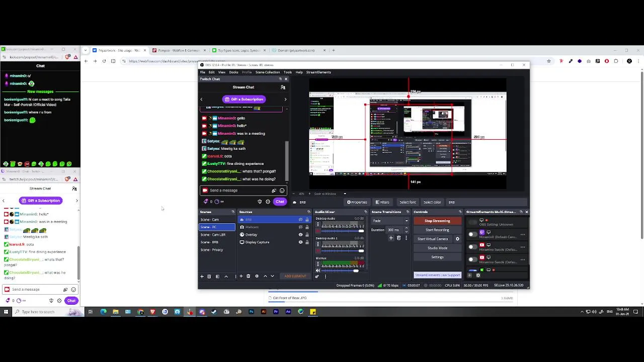The image size is (644, 362).
Task: Remove scene transition with trash icon
Action: 398,238
